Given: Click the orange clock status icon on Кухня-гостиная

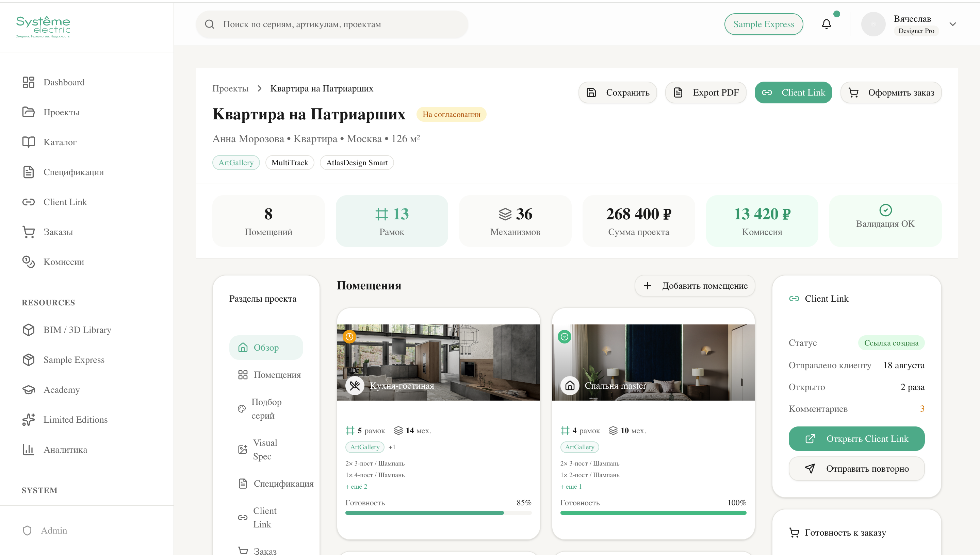Looking at the screenshot, I should point(349,337).
